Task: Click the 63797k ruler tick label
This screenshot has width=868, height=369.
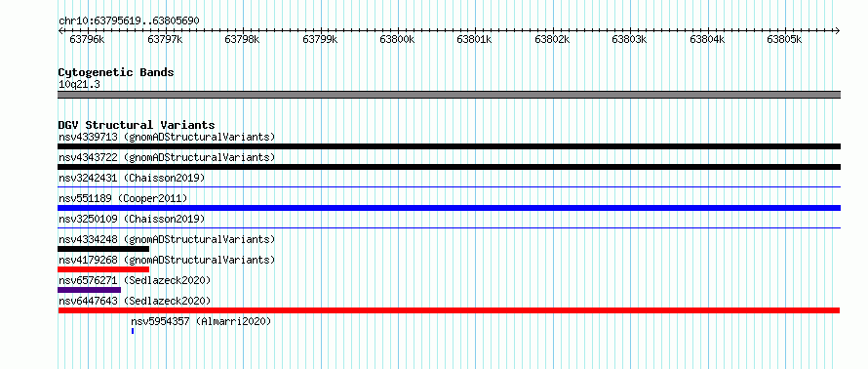Action: click(165, 39)
